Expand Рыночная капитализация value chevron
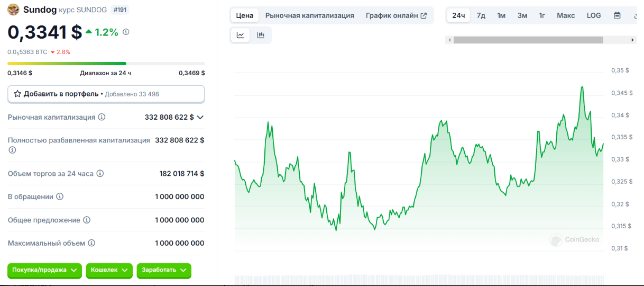This screenshot has height=286, width=644. [x=200, y=117]
